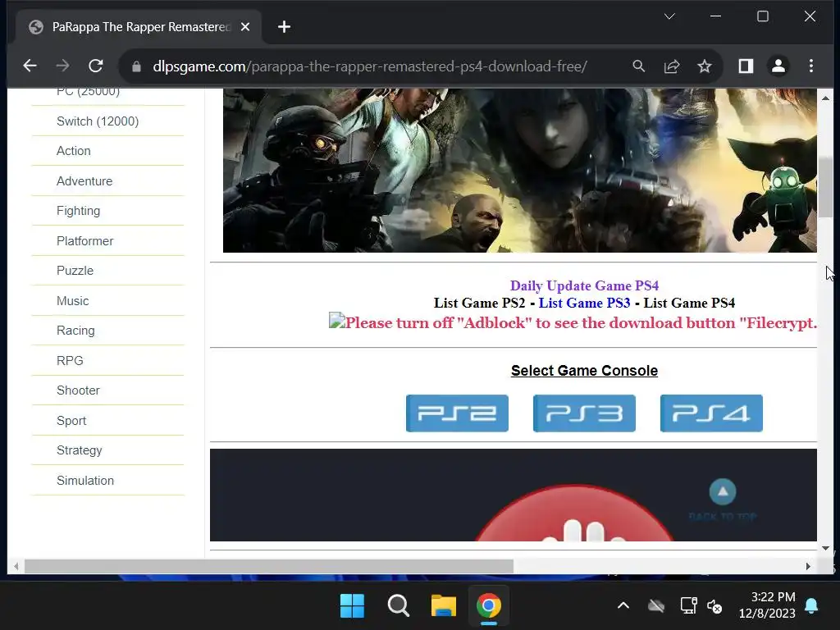
Task: Open the Platformer category
Action: coord(85,241)
